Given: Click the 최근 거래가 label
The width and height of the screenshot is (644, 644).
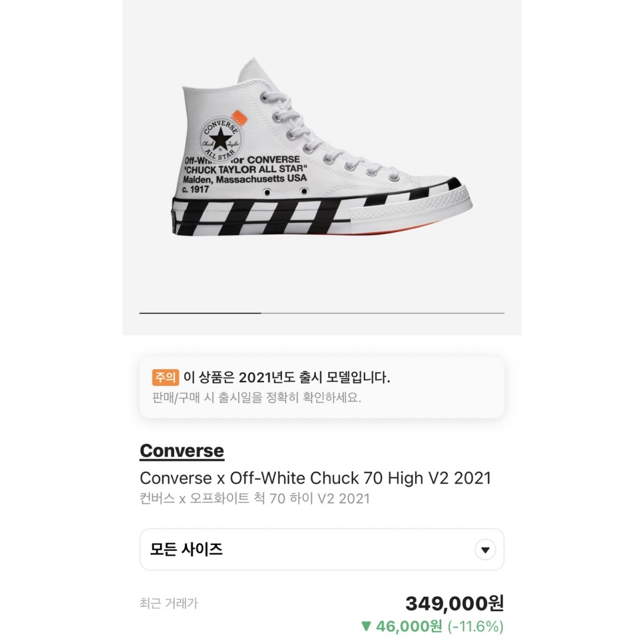Looking at the screenshot, I should pyautogui.click(x=168, y=603).
